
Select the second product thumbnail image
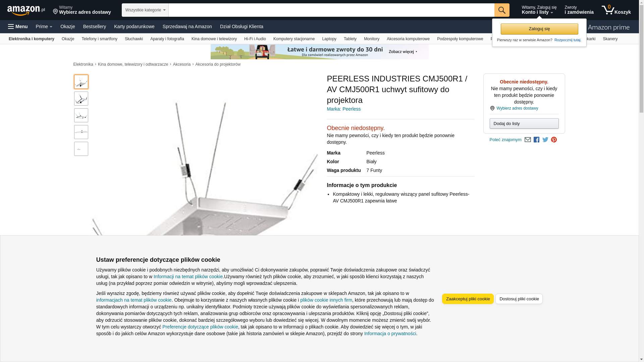(x=81, y=99)
